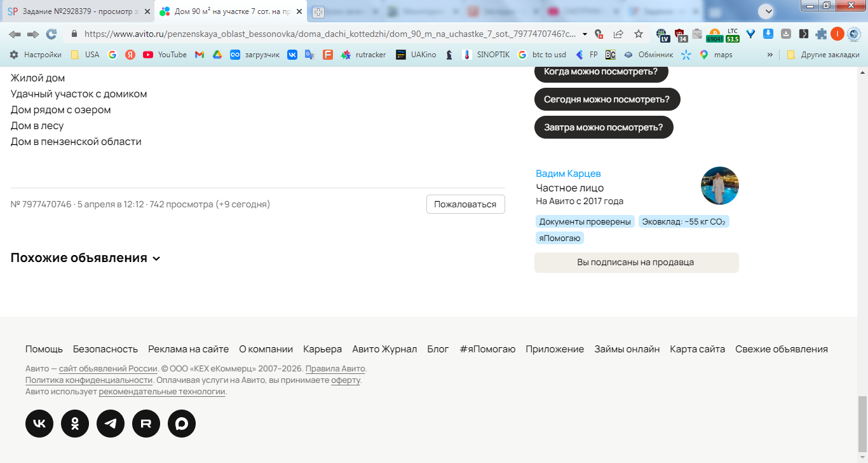Open the Реклама на сайте link
Screen dimensions: 868x463
pyautogui.click(x=188, y=349)
